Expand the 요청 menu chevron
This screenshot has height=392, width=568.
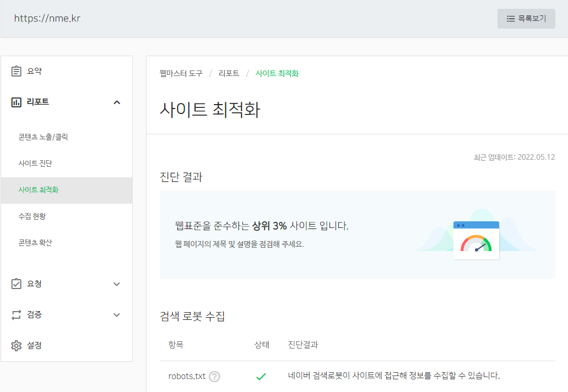(117, 284)
